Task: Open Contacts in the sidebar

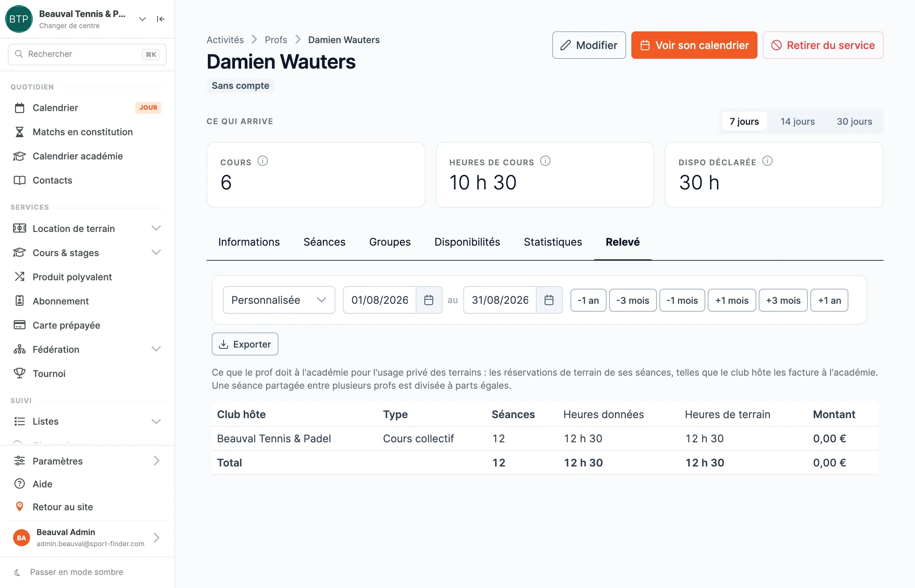Action: tap(87, 180)
